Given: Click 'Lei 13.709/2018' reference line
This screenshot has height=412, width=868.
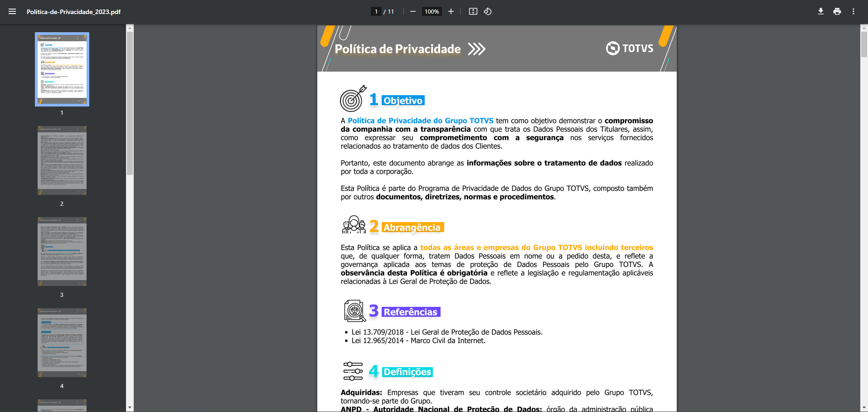Looking at the screenshot, I should [447, 332].
